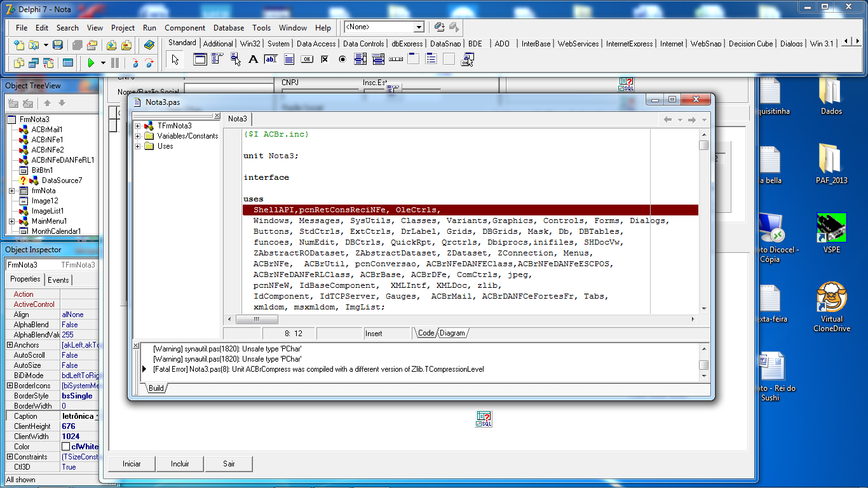Screen dimensions: 868x488
Task: Switch to Additional palette tab
Action: (218, 44)
